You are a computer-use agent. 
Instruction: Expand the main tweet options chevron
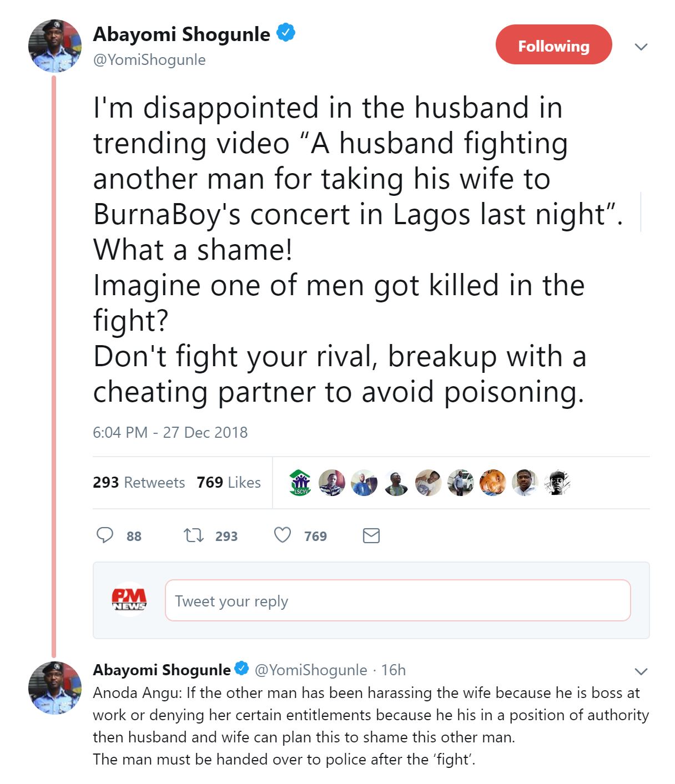coord(641,47)
